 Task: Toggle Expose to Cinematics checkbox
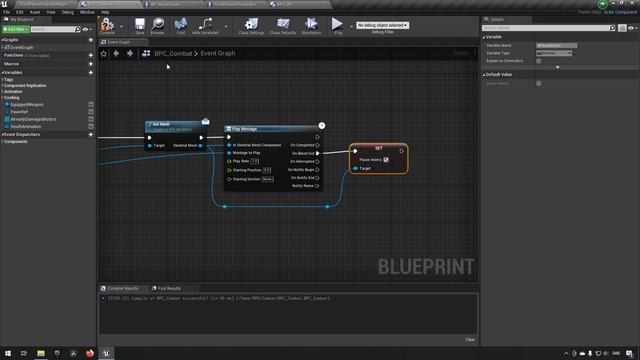point(539,61)
